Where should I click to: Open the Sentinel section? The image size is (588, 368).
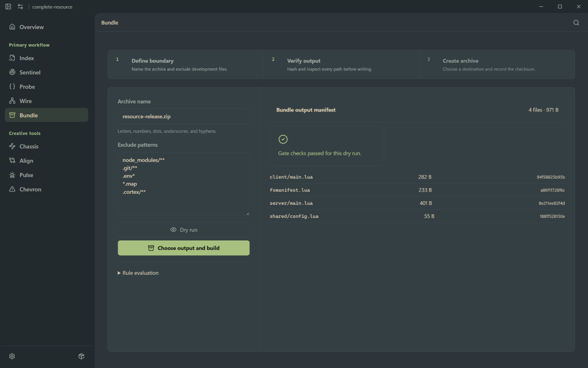click(x=47, y=72)
